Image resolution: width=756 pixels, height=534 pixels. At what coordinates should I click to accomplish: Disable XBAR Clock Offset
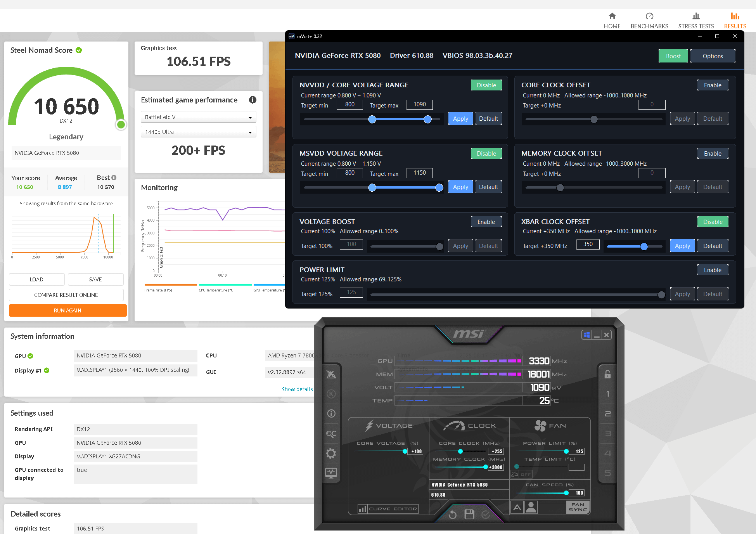point(713,222)
